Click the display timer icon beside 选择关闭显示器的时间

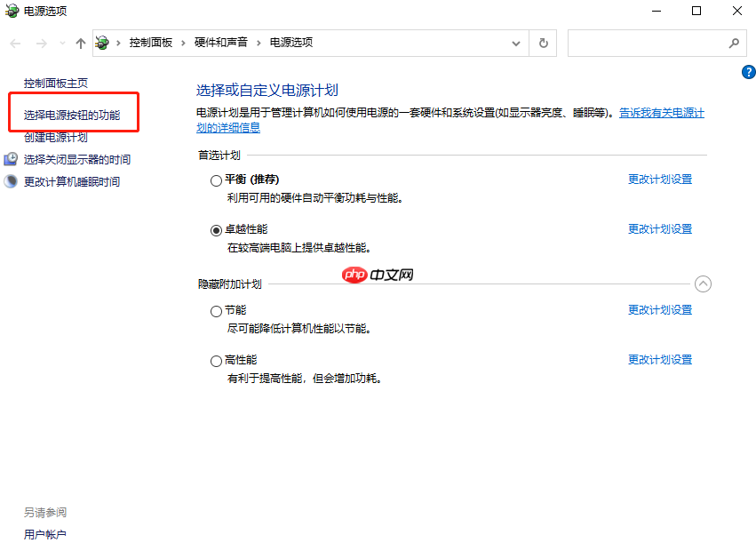12,159
